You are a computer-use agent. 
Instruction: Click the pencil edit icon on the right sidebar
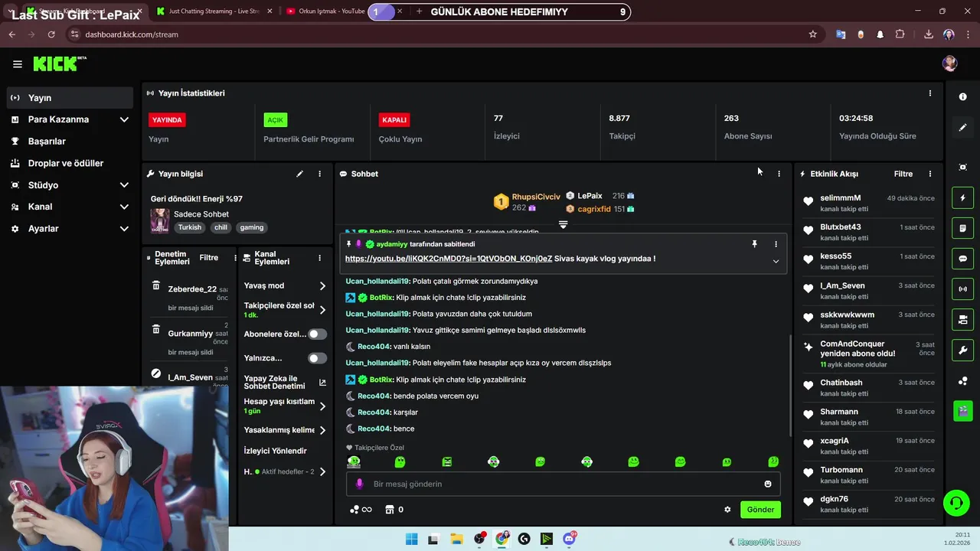coord(962,127)
